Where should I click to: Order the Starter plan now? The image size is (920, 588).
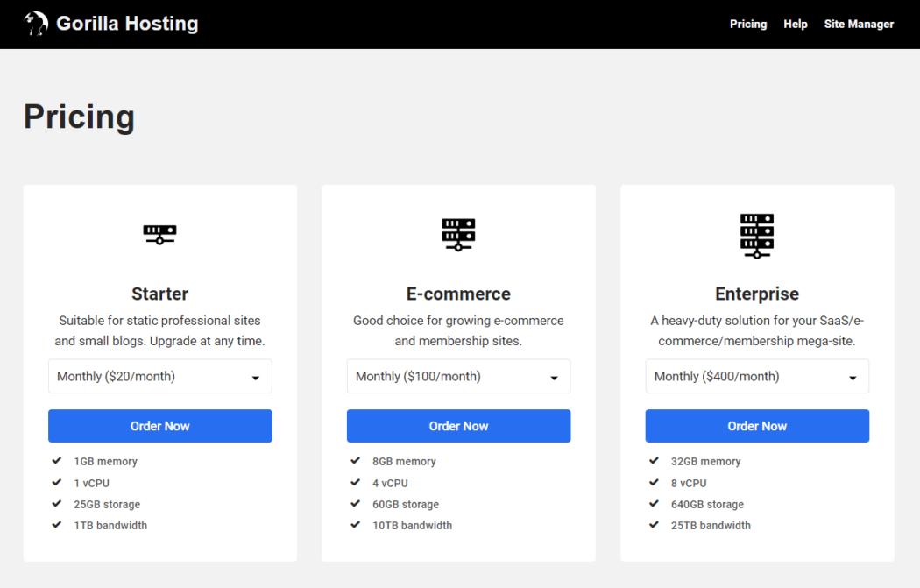pos(159,426)
